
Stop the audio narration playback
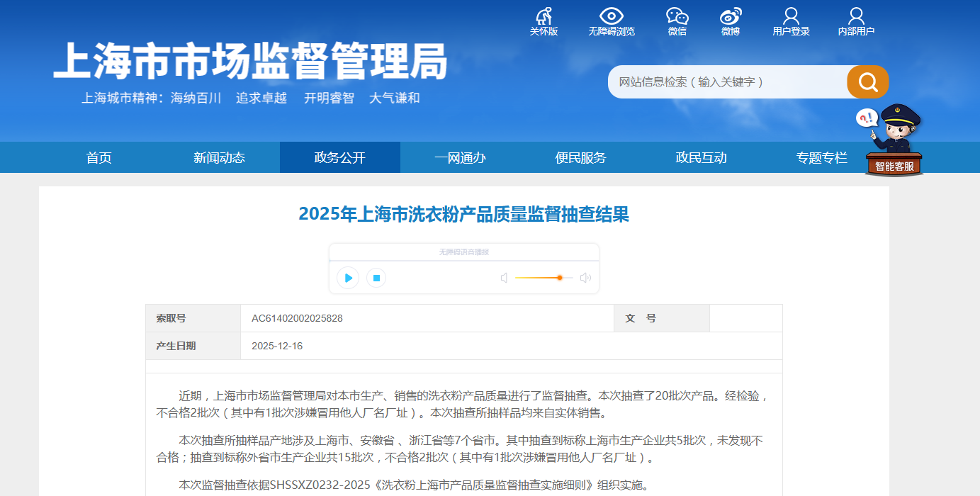click(376, 278)
